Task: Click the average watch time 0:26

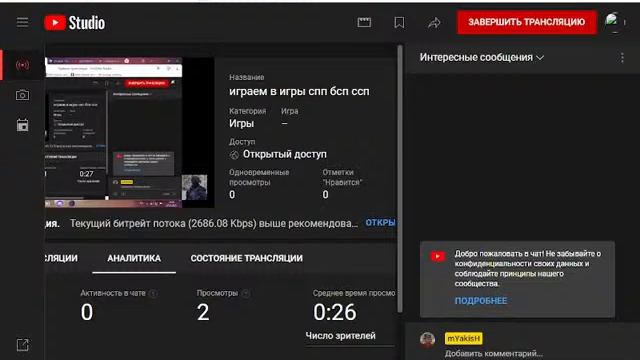Action: (335, 312)
